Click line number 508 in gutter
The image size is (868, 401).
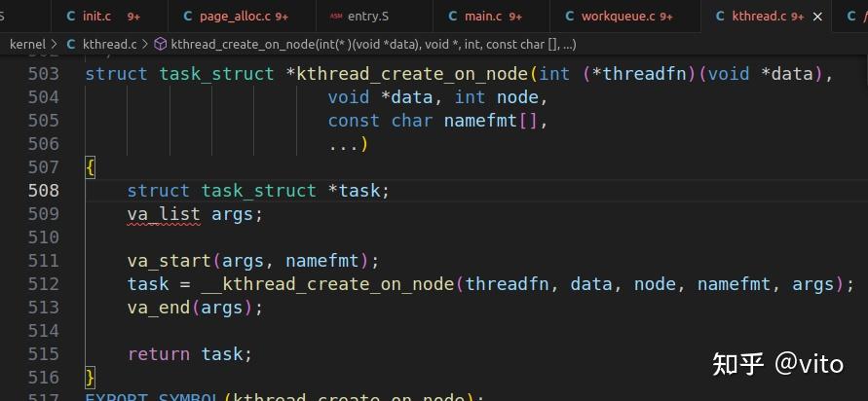point(43,191)
